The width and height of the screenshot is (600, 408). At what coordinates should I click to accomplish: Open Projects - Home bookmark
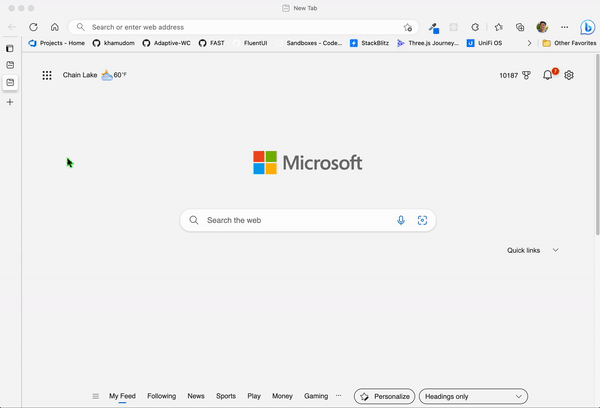pos(57,43)
